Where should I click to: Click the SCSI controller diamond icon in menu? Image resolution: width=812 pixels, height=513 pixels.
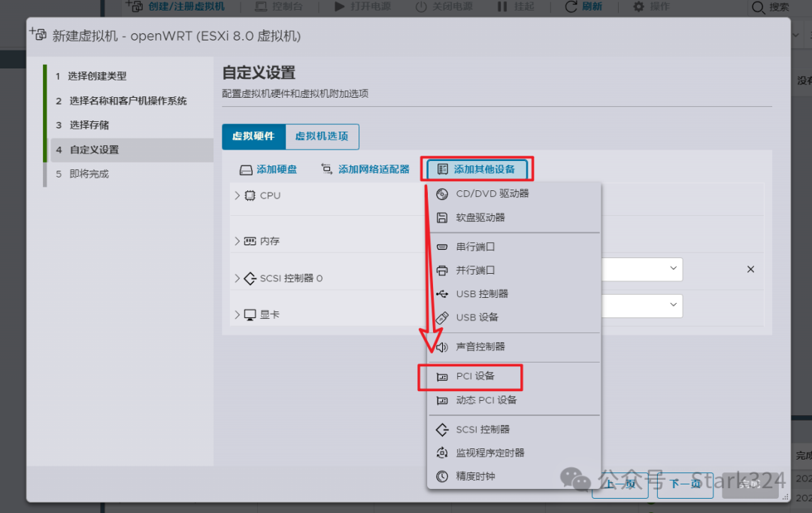[442, 430]
